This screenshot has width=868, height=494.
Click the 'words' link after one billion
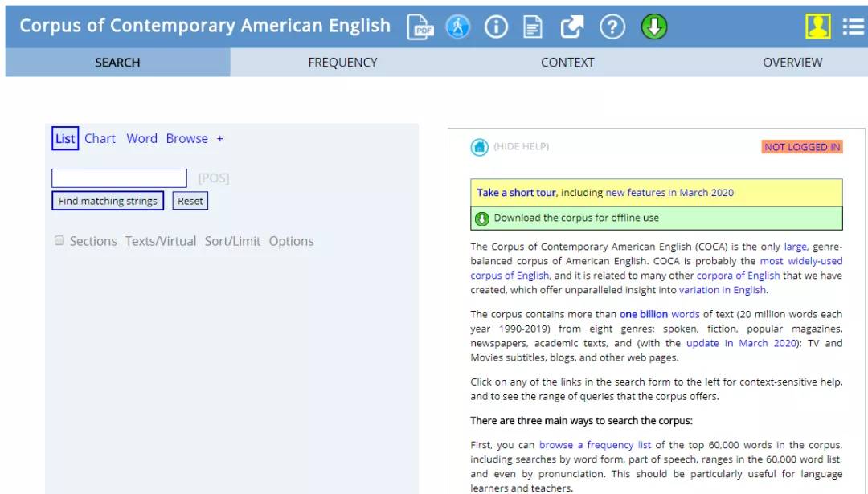pyautogui.click(x=686, y=314)
